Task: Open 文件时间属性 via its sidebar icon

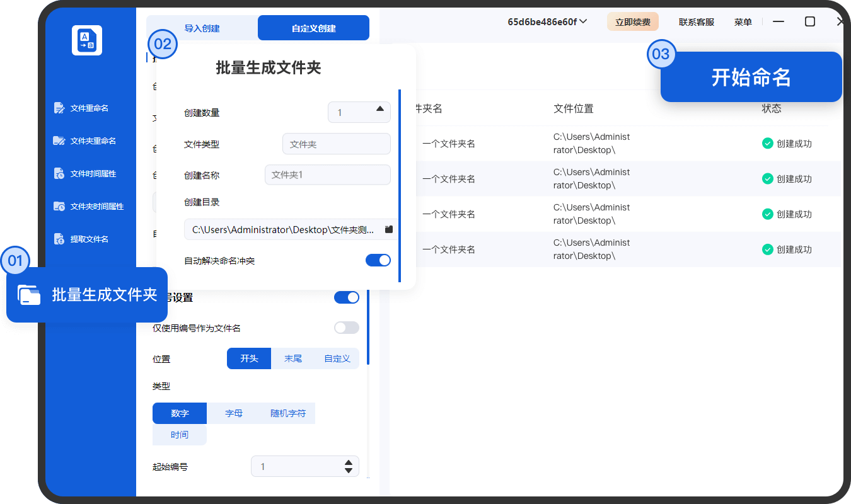Action: [59, 173]
